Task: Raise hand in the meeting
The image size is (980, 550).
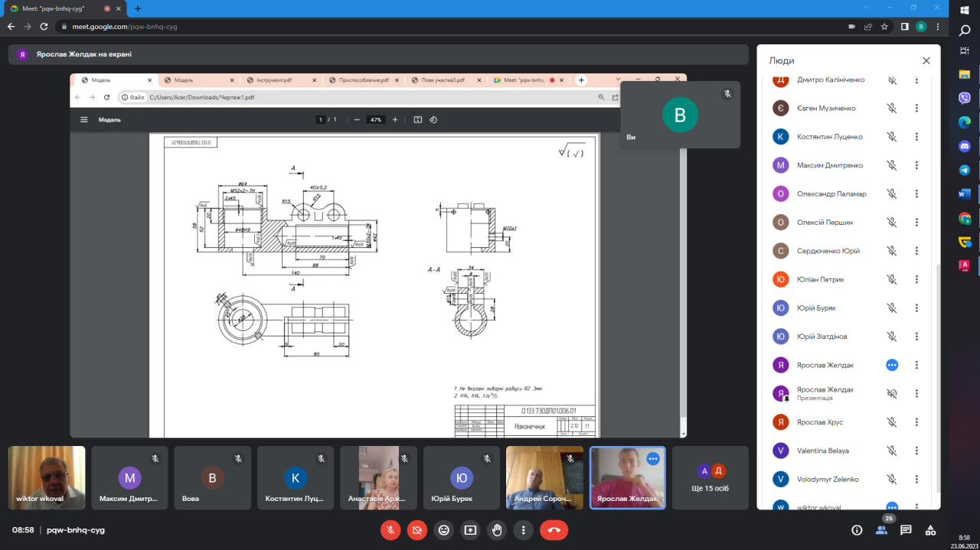Action: (497, 529)
